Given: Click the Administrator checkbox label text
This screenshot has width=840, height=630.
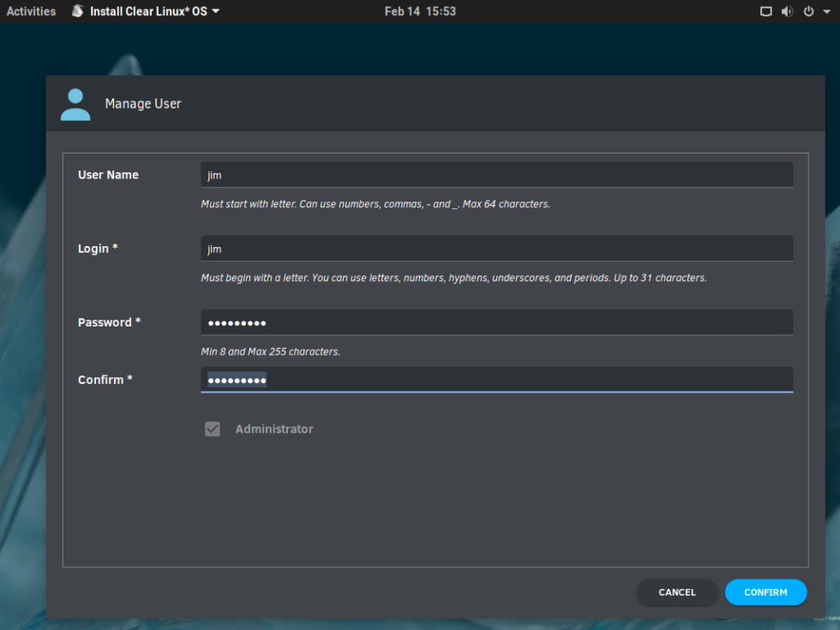Looking at the screenshot, I should pos(274,429).
